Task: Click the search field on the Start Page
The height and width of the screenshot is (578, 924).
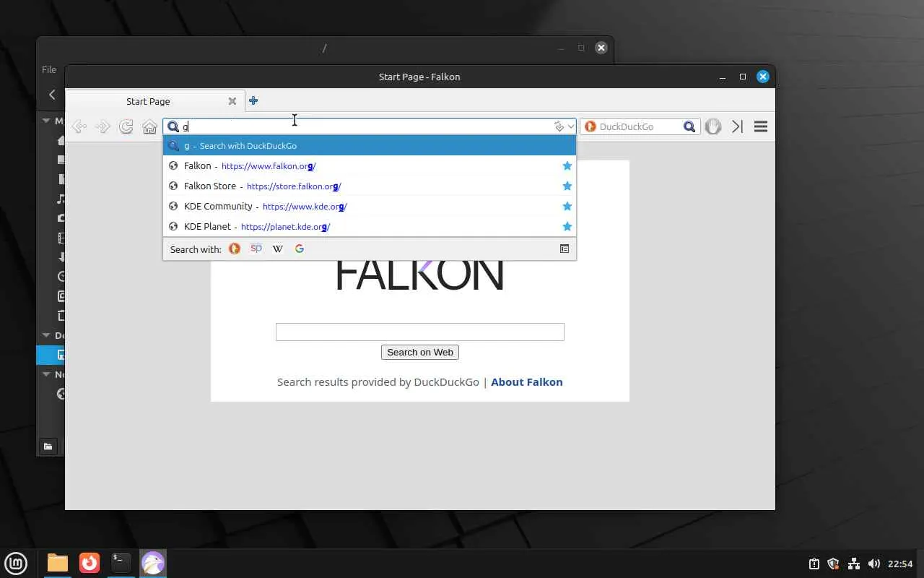Action: click(420, 332)
